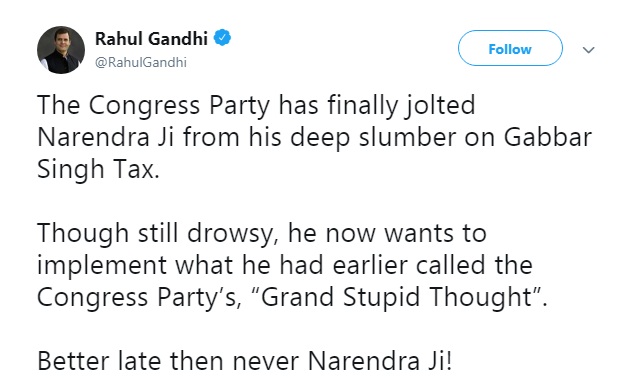Click the words "earlier called the"
Viewport: 620px width, 380px height.
click(433, 265)
